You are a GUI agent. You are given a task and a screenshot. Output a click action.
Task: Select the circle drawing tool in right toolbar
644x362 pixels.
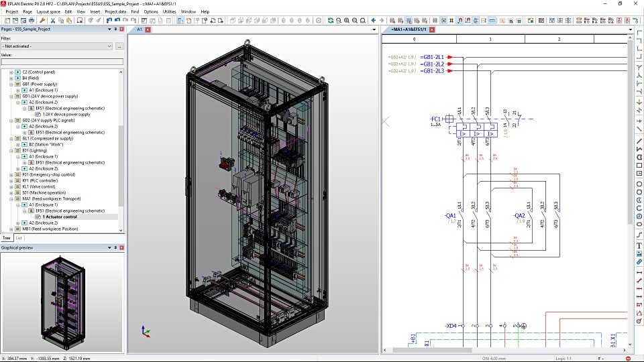(639, 184)
